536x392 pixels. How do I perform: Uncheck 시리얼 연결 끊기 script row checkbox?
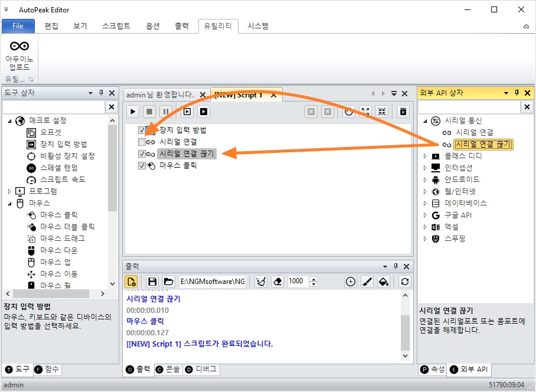(142, 154)
